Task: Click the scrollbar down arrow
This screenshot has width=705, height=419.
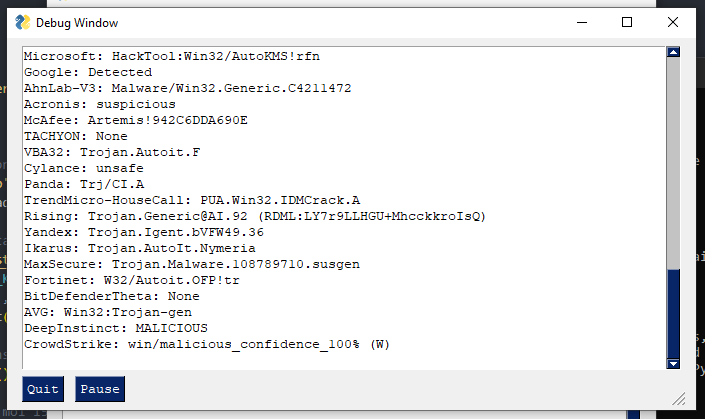Action: point(674,361)
